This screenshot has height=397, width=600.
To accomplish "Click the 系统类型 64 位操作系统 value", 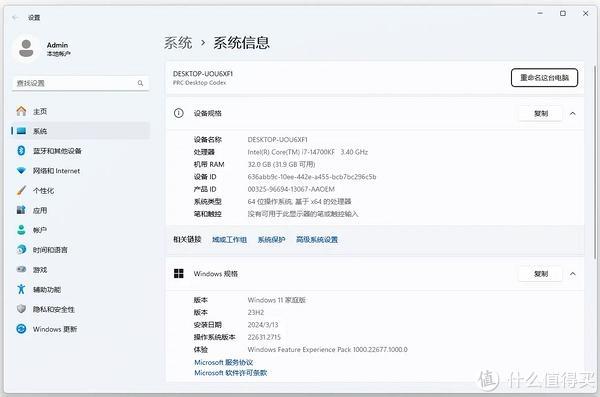I will [x=299, y=201].
